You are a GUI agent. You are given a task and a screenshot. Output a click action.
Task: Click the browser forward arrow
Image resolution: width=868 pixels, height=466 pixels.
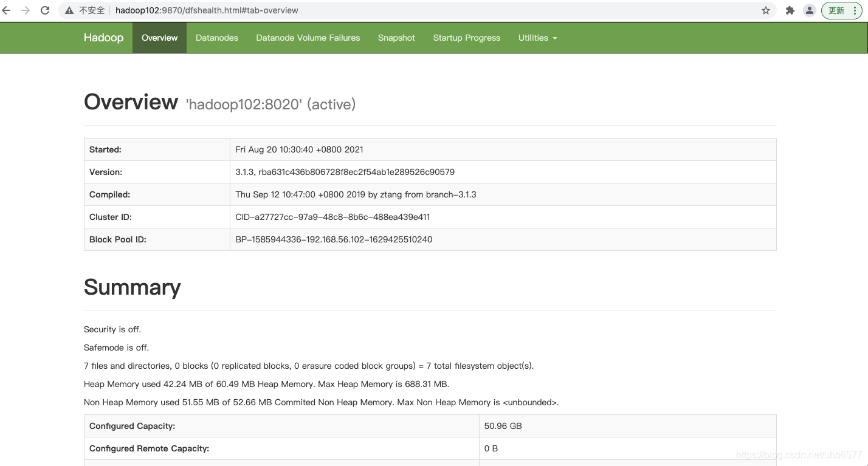pos(26,10)
